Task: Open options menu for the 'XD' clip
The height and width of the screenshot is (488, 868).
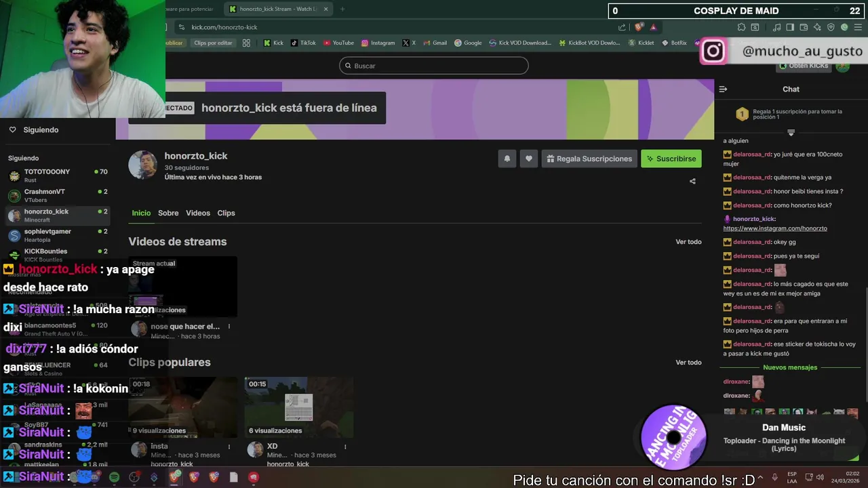Action: pos(345,447)
